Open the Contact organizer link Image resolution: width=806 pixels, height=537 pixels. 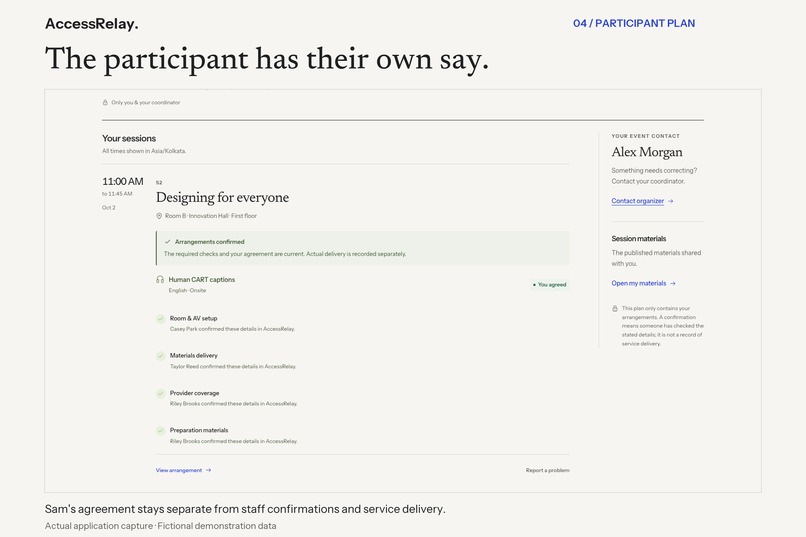637,201
